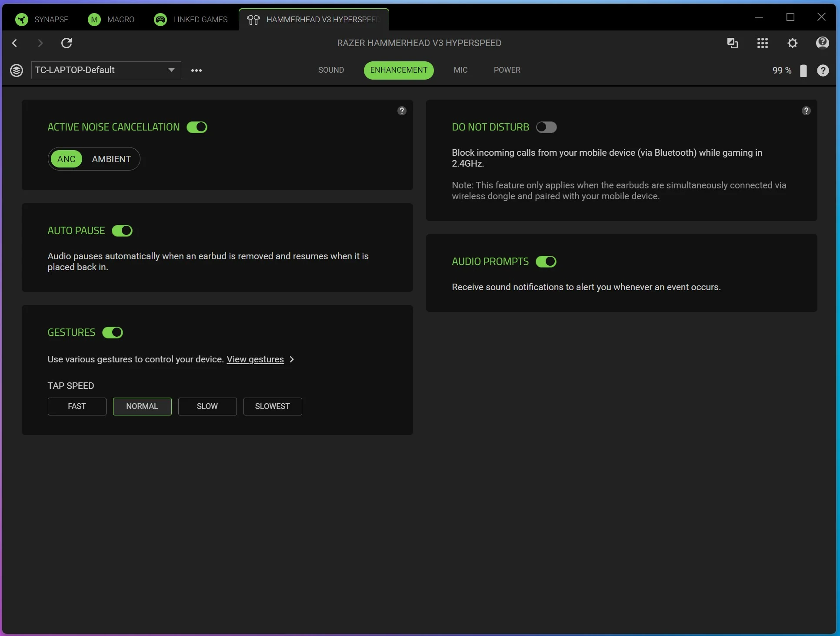Image resolution: width=840 pixels, height=636 pixels.
Task: Click the Synapse logo icon
Action: click(x=21, y=20)
